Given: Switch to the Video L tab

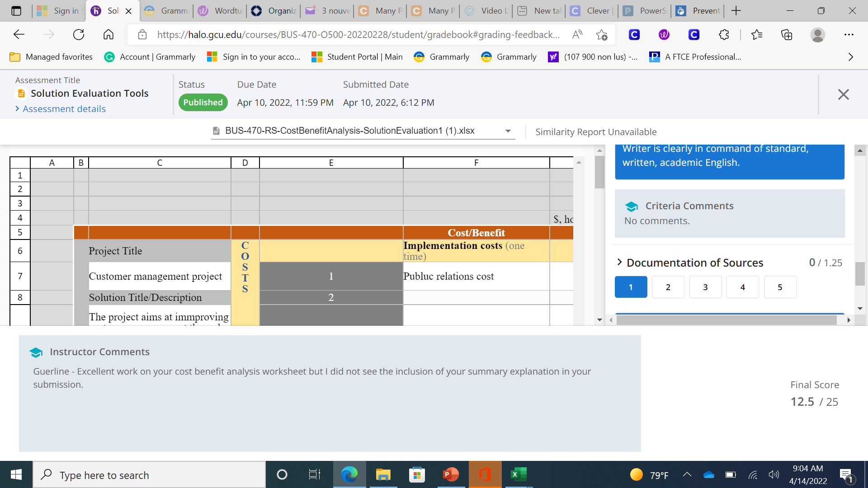Looking at the screenshot, I should 486,10.
